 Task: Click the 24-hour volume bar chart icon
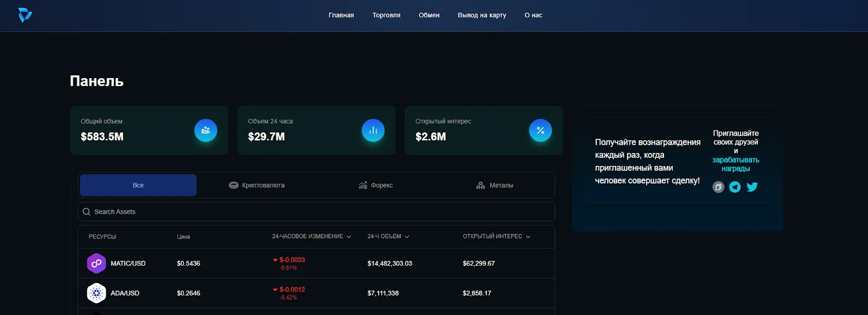click(373, 130)
